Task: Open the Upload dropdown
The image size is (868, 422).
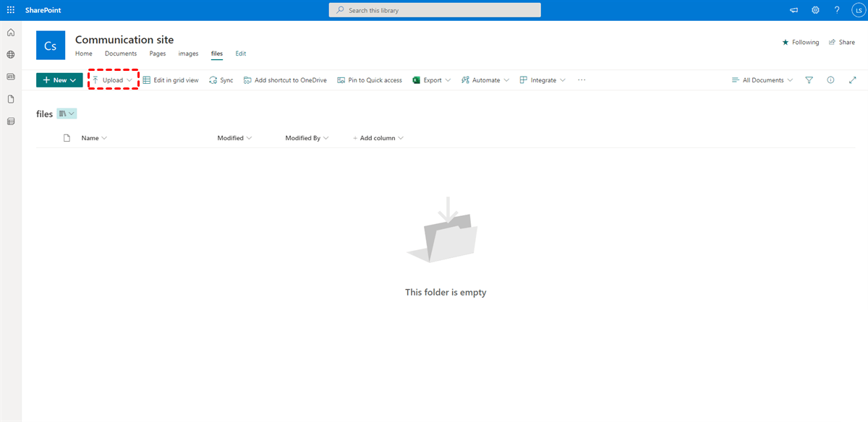Action: tap(113, 80)
